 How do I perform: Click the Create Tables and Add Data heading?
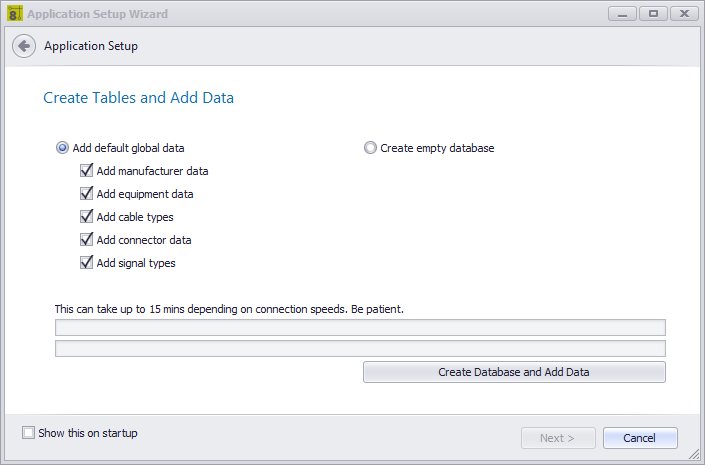(138, 98)
